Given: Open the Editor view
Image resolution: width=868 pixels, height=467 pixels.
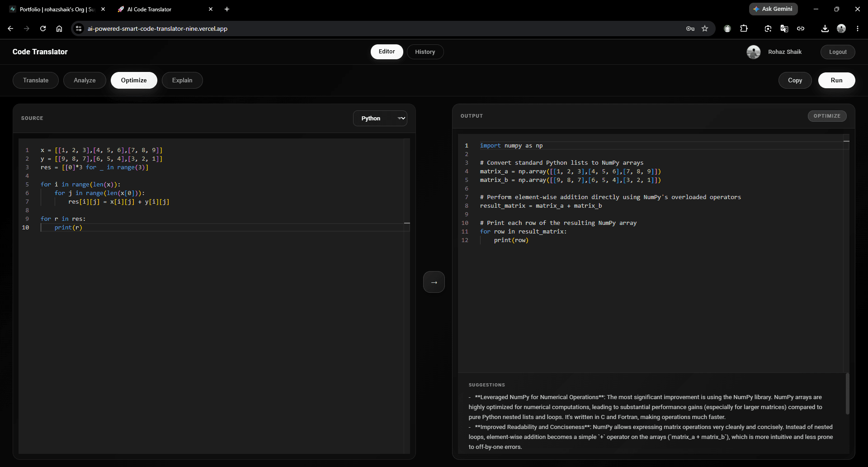Looking at the screenshot, I should pyautogui.click(x=387, y=52).
